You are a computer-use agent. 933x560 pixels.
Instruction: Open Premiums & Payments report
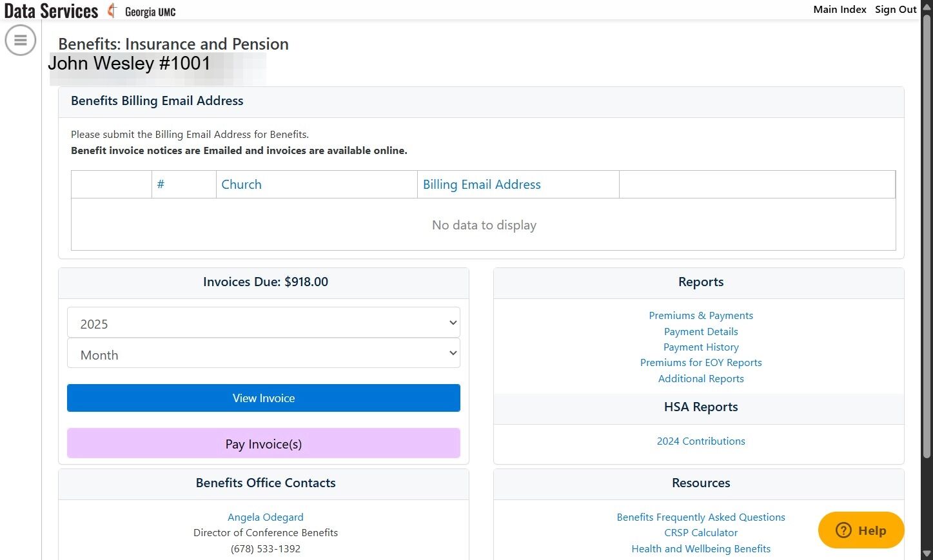pyautogui.click(x=701, y=316)
